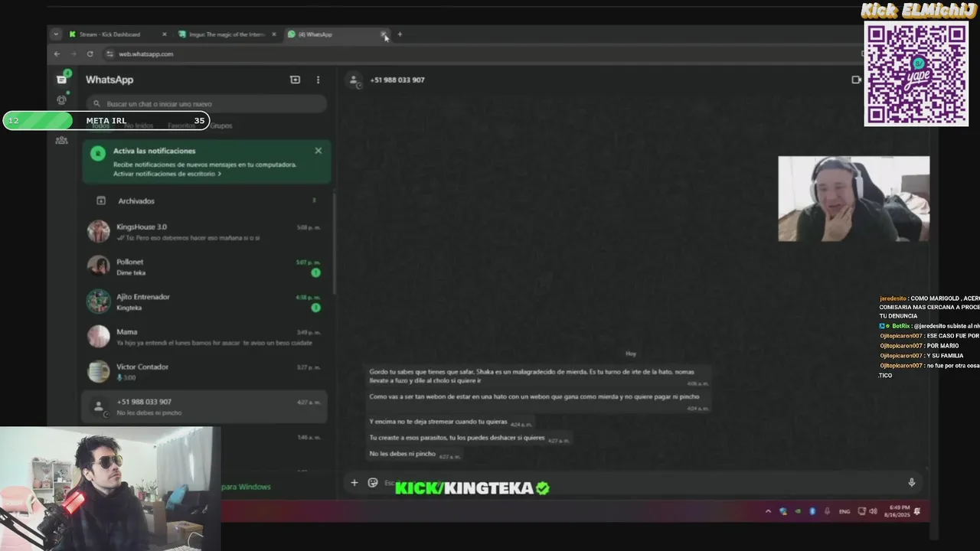Click the Mama profile picture
The image size is (980, 551).
(98, 337)
